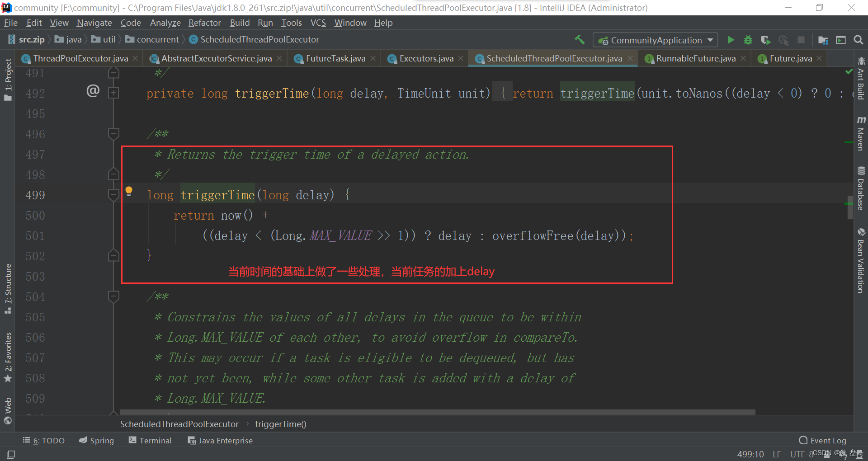Start debugging with the bug icon
This screenshot has width=868, height=461.
tap(748, 40)
